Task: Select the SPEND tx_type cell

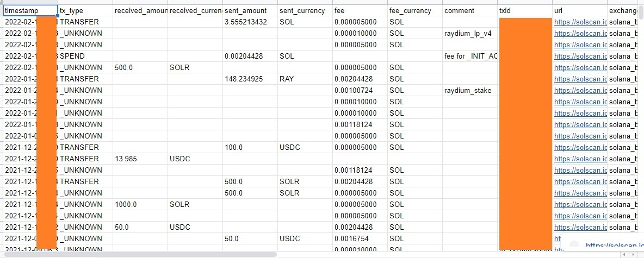Action: pyautogui.click(x=85, y=56)
